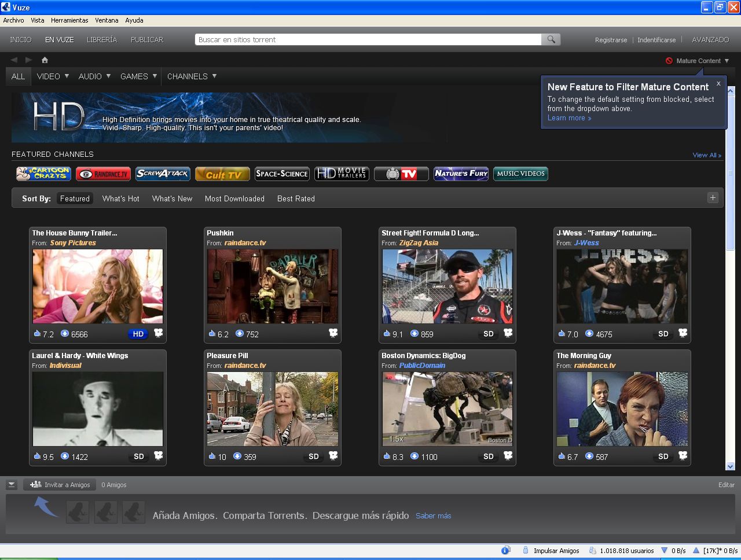Image resolution: width=741 pixels, height=560 pixels.
Task: Click download icon on The Morning Guy card
Action: 589,456
